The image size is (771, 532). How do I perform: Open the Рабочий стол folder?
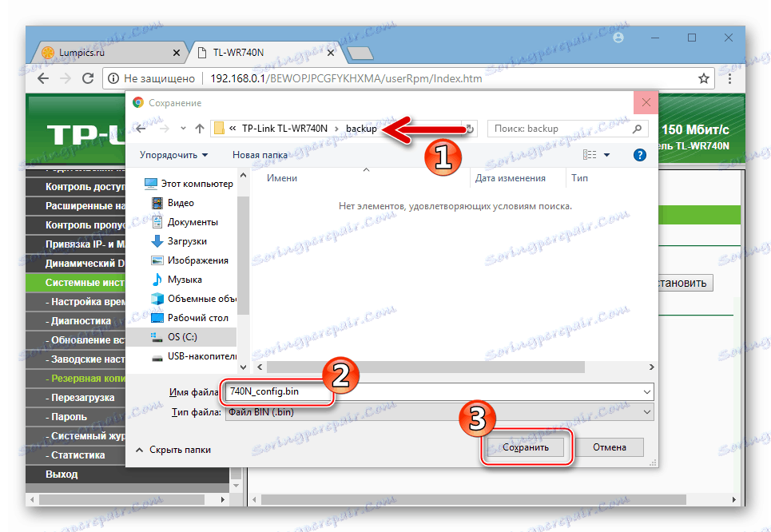tap(190, 318)
